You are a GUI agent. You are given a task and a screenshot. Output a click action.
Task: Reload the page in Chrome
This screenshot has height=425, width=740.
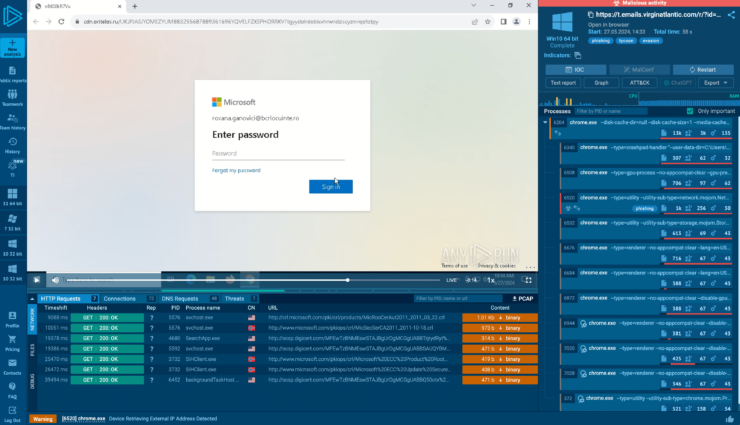61,22
